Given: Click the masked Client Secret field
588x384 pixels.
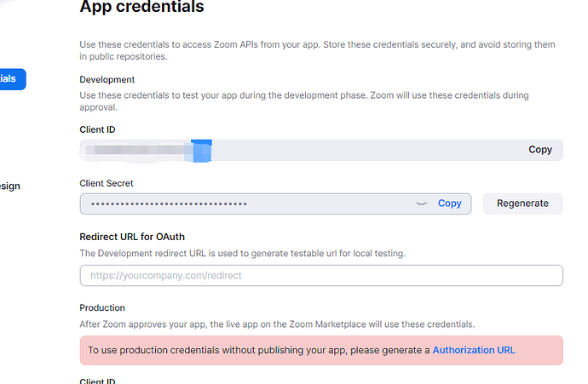Looking at the screenshot, I should point(247,204).
